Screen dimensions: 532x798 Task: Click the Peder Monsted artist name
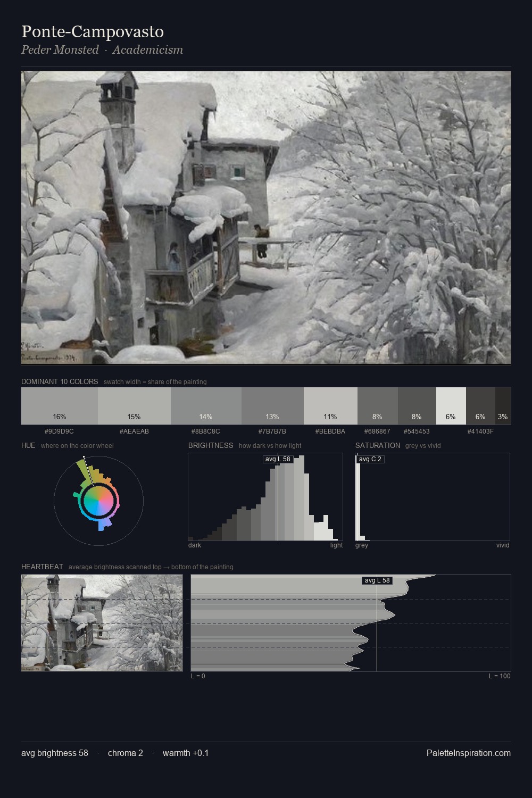point(60,50)
